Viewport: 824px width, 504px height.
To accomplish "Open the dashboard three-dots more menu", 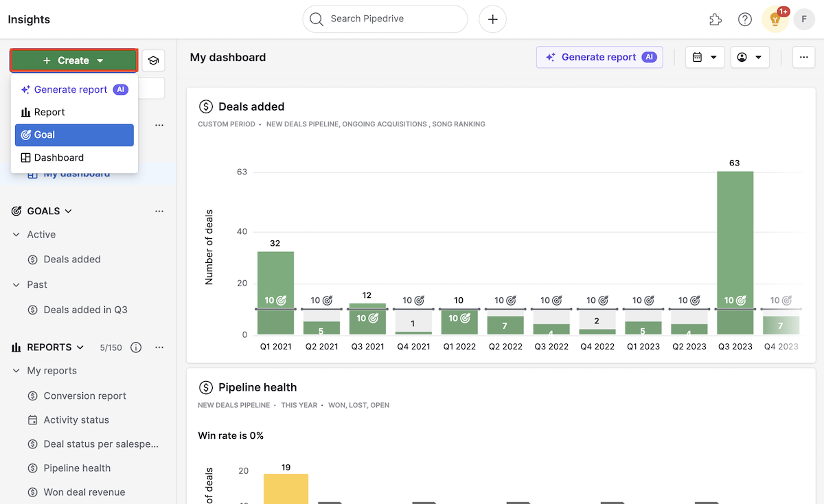I will (x=804, y=57).
